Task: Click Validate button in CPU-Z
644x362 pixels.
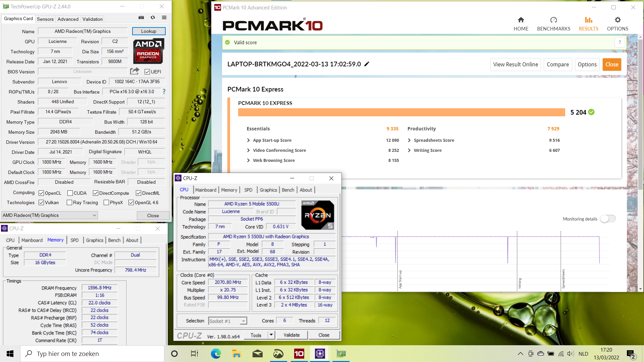Action: click(x=291, y=335)
